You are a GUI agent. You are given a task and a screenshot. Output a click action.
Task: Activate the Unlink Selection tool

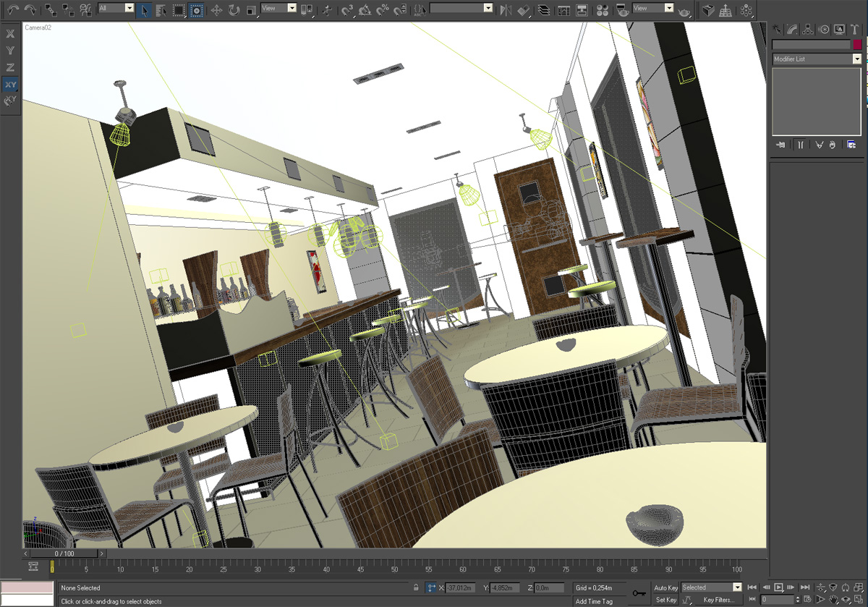67,9
